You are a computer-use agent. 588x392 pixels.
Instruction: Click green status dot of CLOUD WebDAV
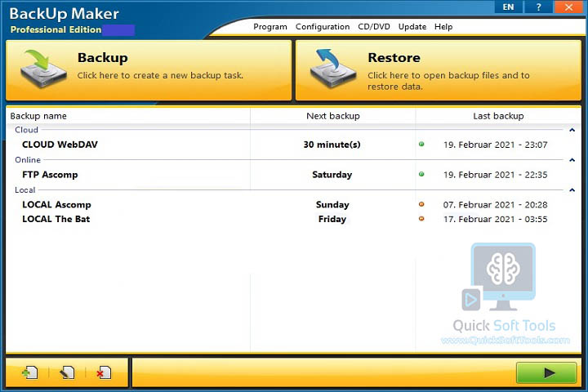coord(421,144)
